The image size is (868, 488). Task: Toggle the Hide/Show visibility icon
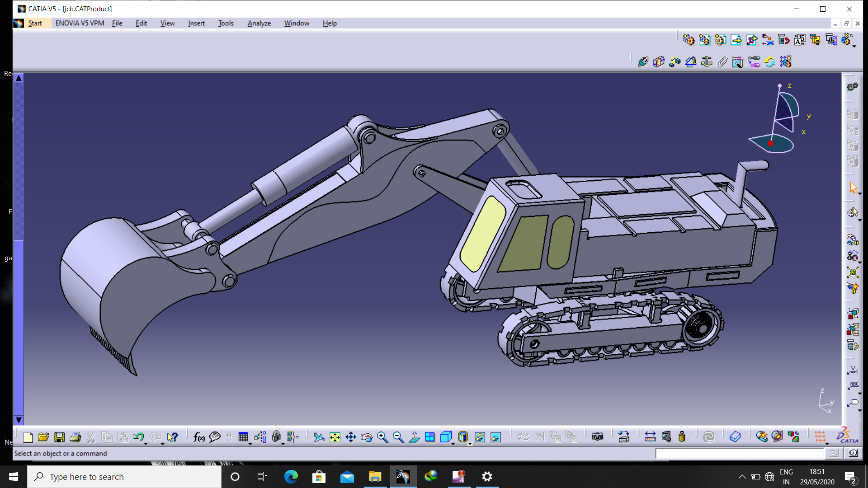pos(480,437)
